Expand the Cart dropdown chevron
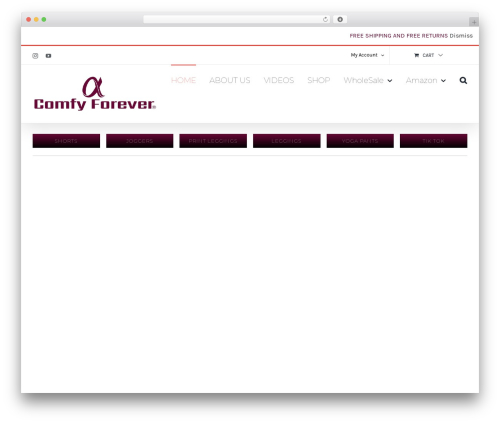 tap(440, 55)
